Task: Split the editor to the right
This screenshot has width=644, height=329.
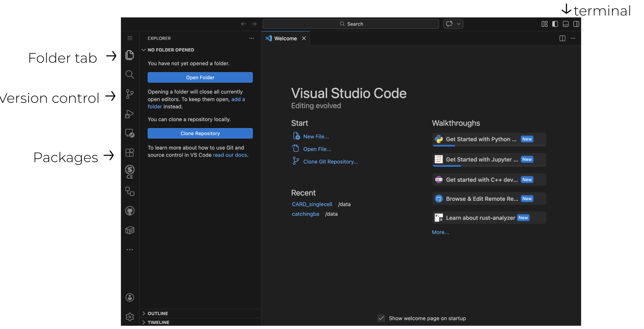Action: coord(562,38)
